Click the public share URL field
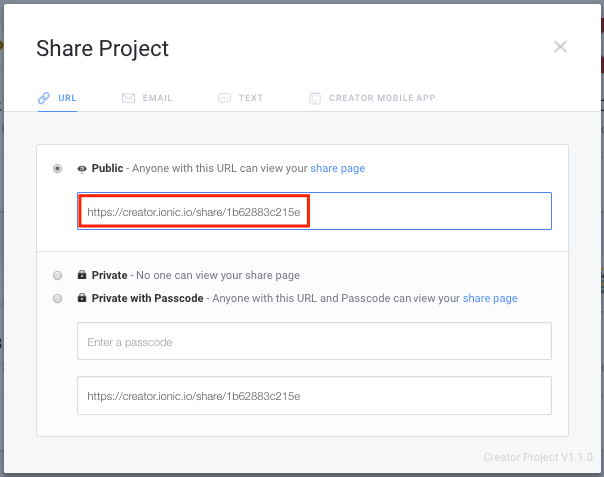The height and width of the screenshot is (477, 604). coord(314,211)
